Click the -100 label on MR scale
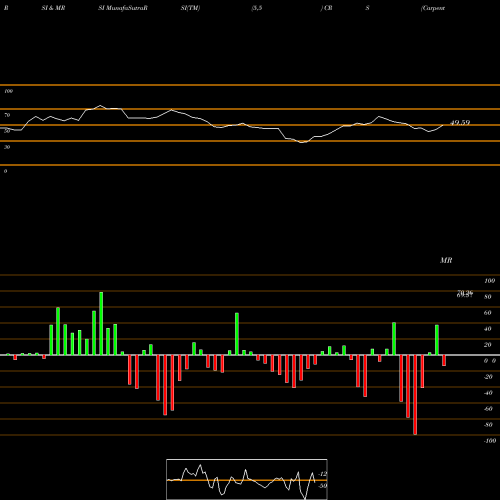 tap(490, 441)
